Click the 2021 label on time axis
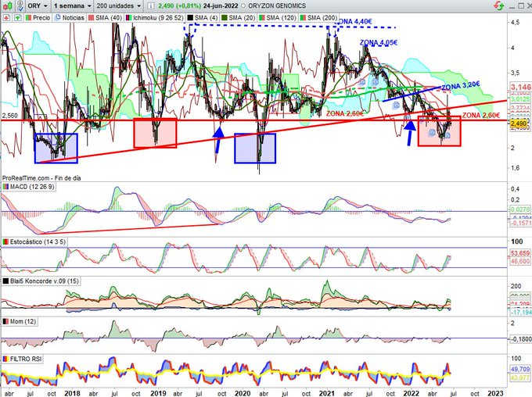This screenshot has width=532, height=397. click(326, 393)
